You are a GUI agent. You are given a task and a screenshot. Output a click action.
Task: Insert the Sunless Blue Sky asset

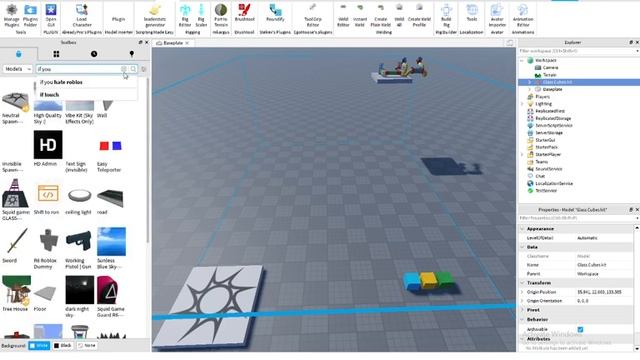(x=111, y=242)
